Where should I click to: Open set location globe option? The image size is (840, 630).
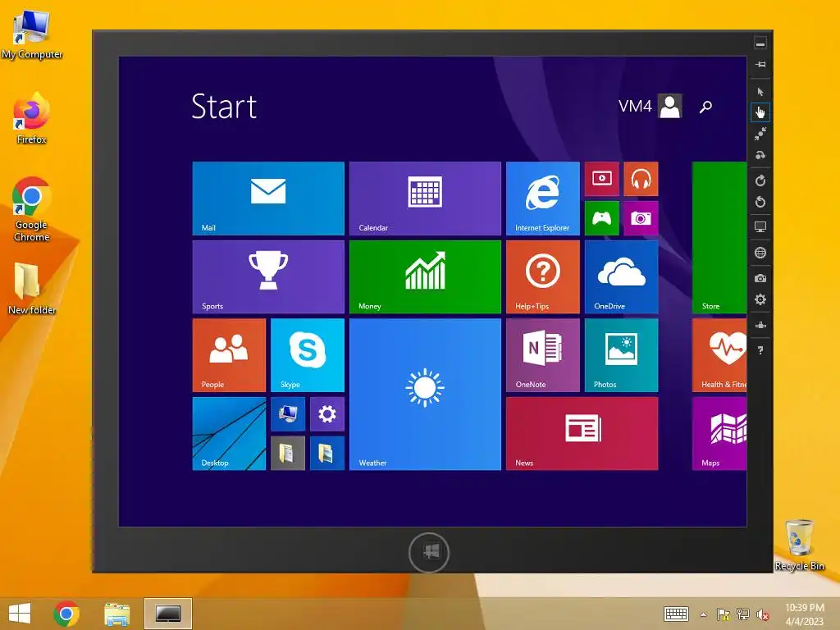760,253
